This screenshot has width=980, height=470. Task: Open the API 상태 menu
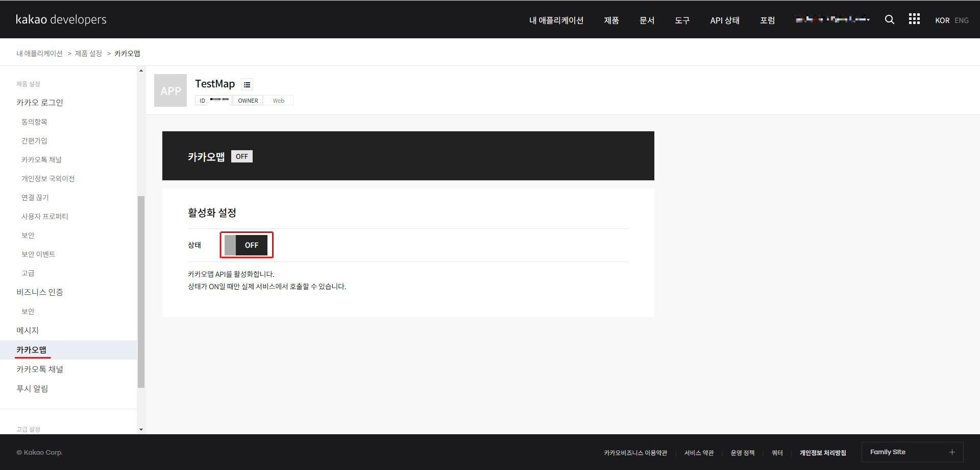point(725,20)
